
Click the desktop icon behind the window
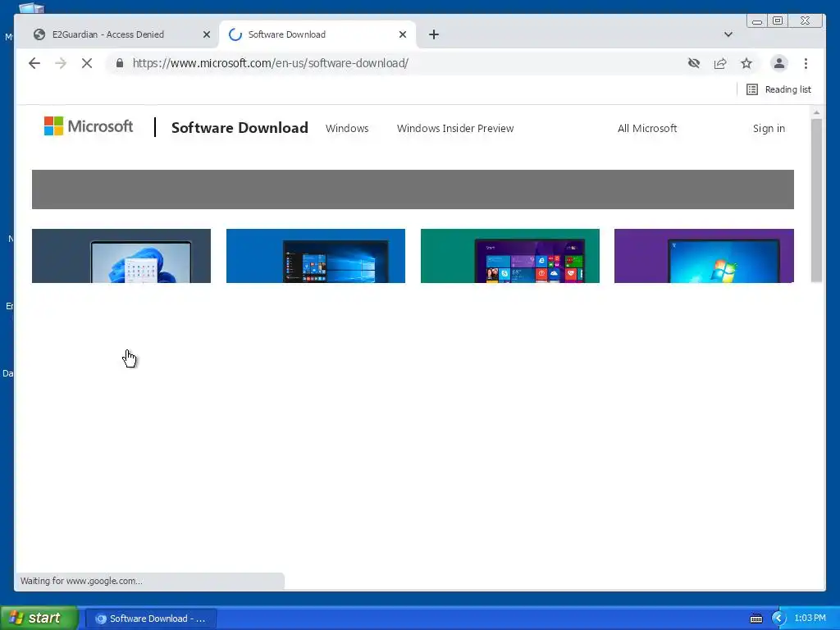[31, 7]
